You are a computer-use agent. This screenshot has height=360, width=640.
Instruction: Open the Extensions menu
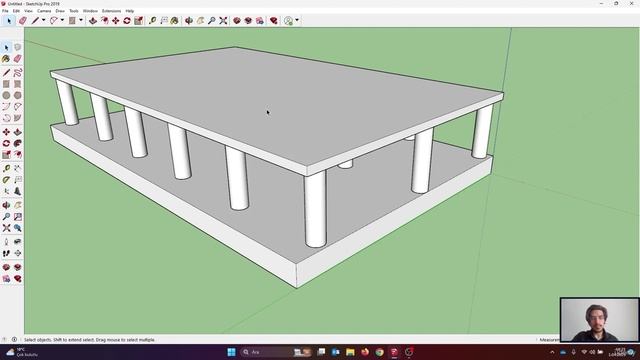[111, 11]
